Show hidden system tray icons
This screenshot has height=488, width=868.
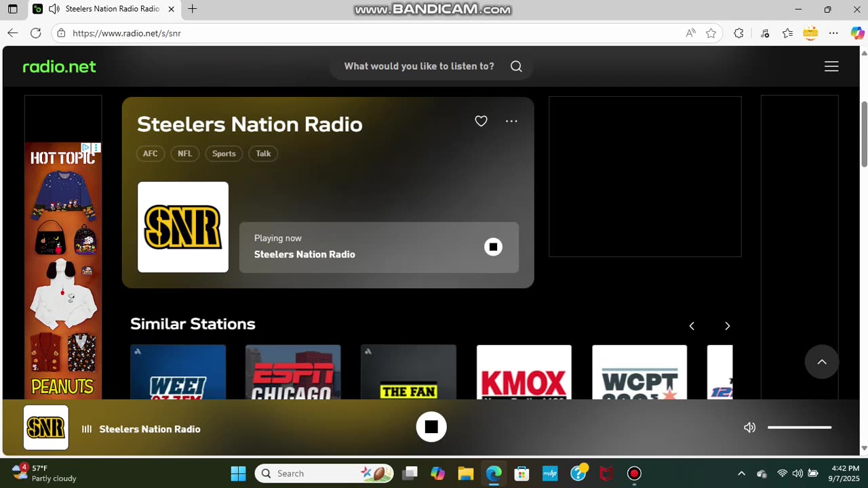[x=741, y=473]
